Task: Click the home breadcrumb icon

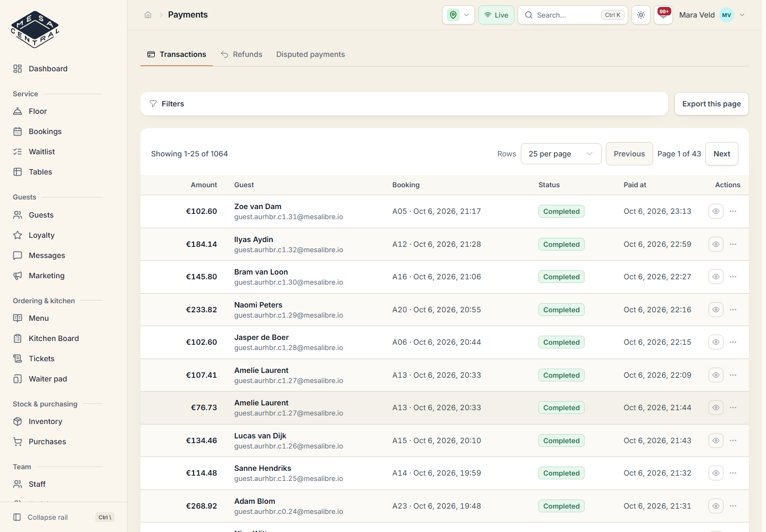Action: [x=148, y=15]
